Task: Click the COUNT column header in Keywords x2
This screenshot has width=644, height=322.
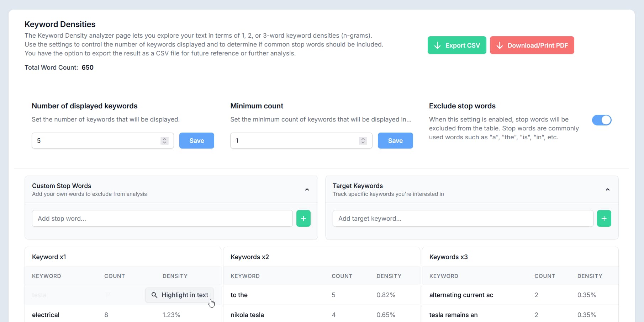Action: (342, 276)
